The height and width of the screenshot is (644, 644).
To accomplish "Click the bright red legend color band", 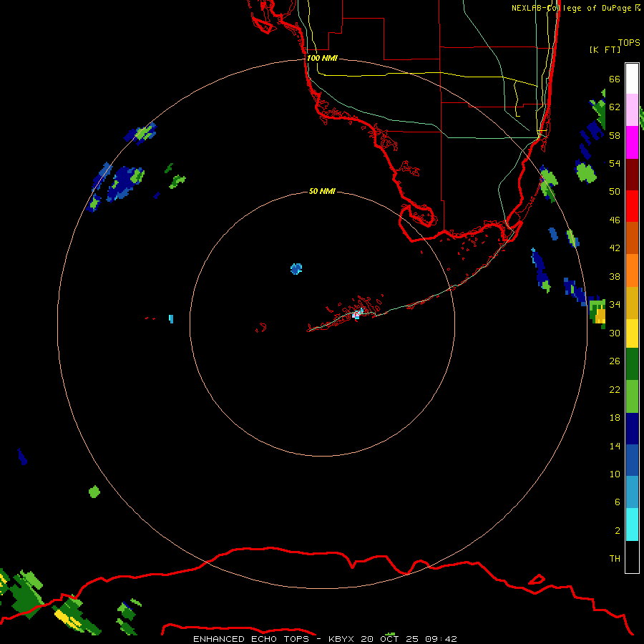I will 632,206.
